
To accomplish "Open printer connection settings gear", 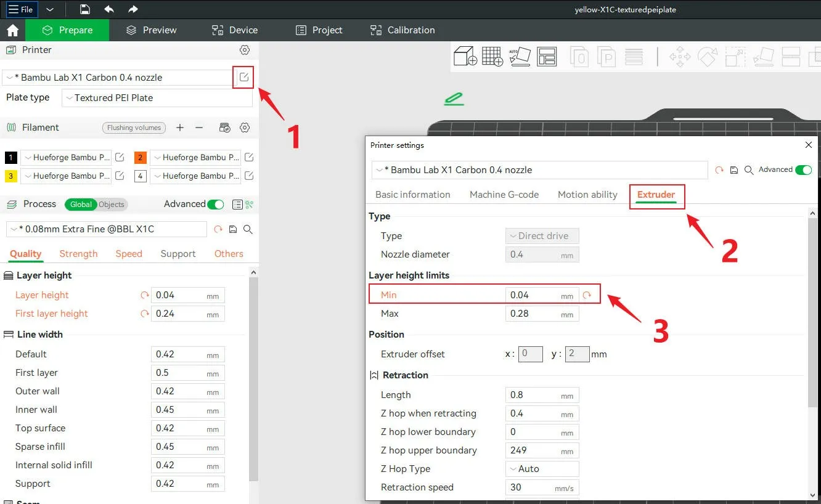I will coord(245,50).
